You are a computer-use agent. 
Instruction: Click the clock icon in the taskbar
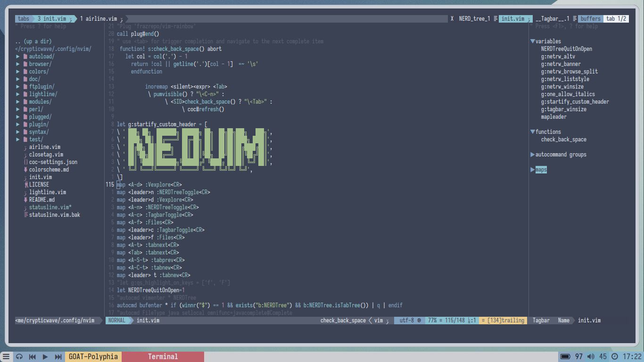(615, 357)
